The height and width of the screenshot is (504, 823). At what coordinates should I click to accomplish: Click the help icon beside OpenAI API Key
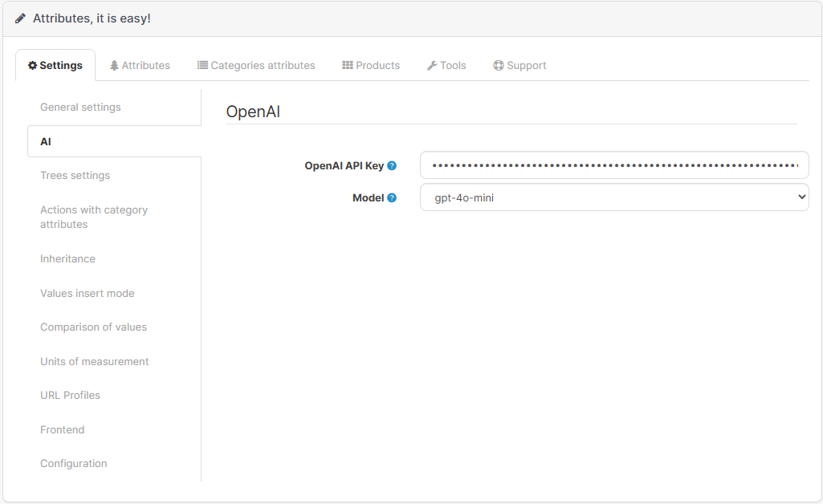(392, 166)
